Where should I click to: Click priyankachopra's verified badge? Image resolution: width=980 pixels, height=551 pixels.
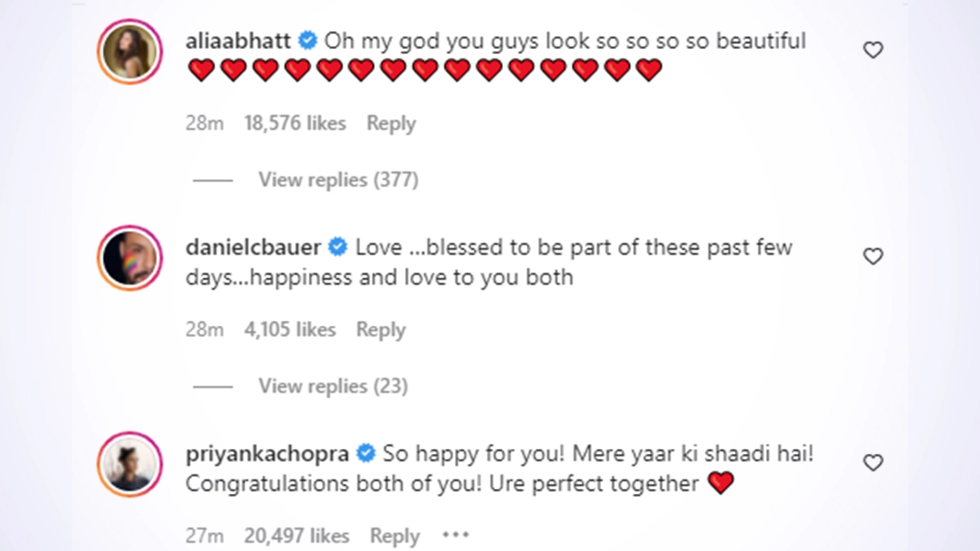click(366, 454)
